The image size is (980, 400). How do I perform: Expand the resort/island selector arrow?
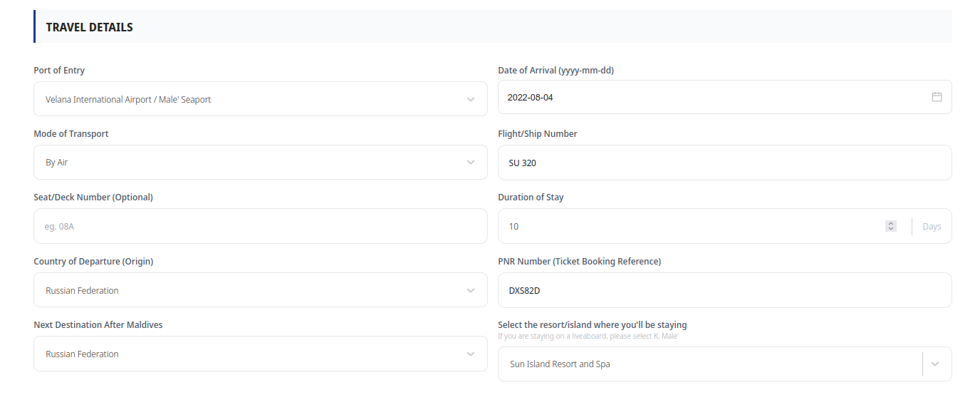pyautogui.click(x=935, y=364)
